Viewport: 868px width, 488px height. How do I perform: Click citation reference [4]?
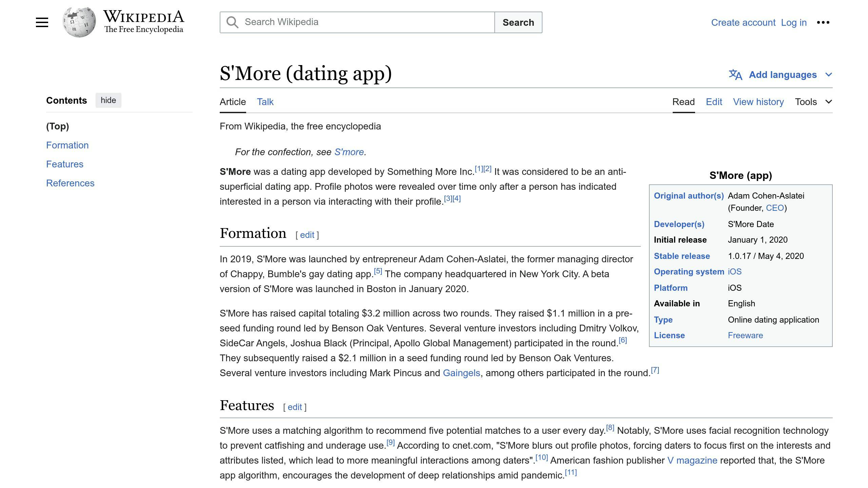point(457,199)
